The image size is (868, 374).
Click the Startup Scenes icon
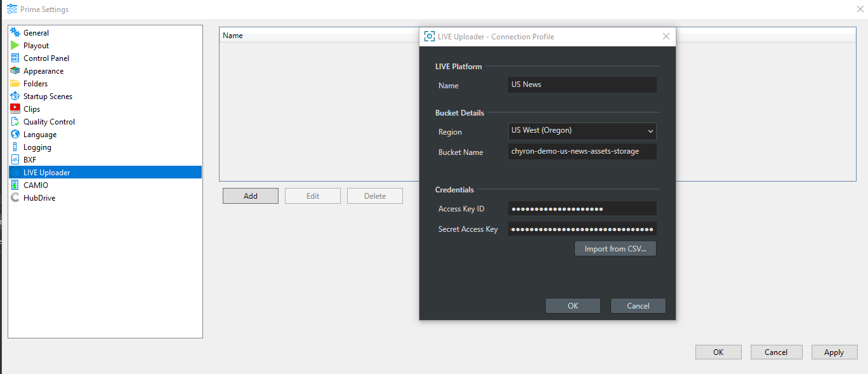point(15,96)
